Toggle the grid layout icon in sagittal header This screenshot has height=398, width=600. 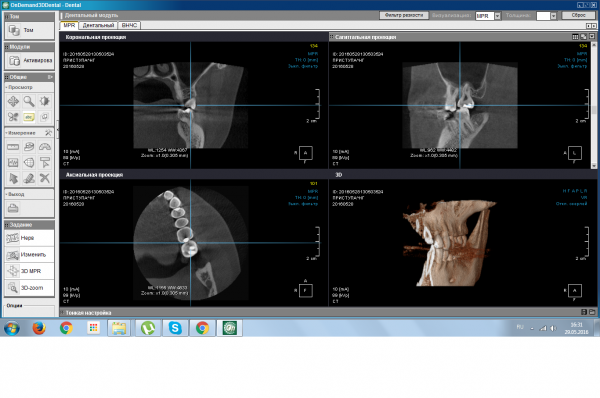[575, 37]
